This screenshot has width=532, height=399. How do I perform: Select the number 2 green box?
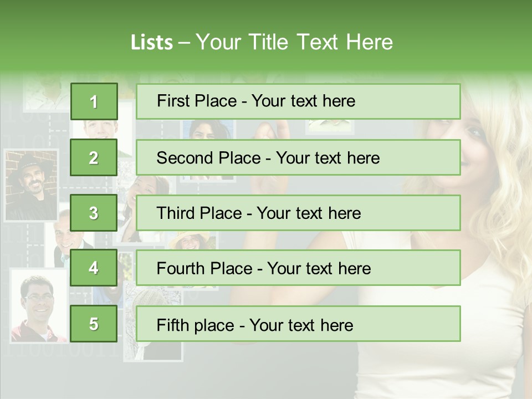pos(94,157)
